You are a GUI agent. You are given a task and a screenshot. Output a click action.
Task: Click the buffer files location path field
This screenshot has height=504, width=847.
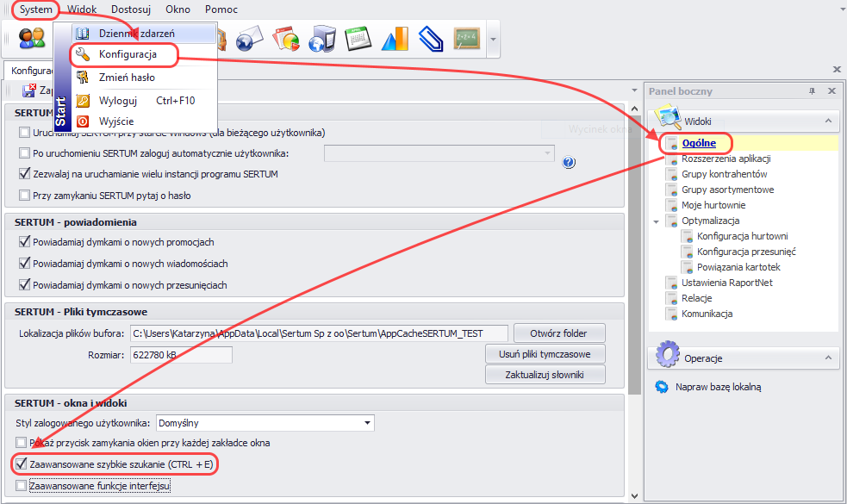click(x=318, y=333)
